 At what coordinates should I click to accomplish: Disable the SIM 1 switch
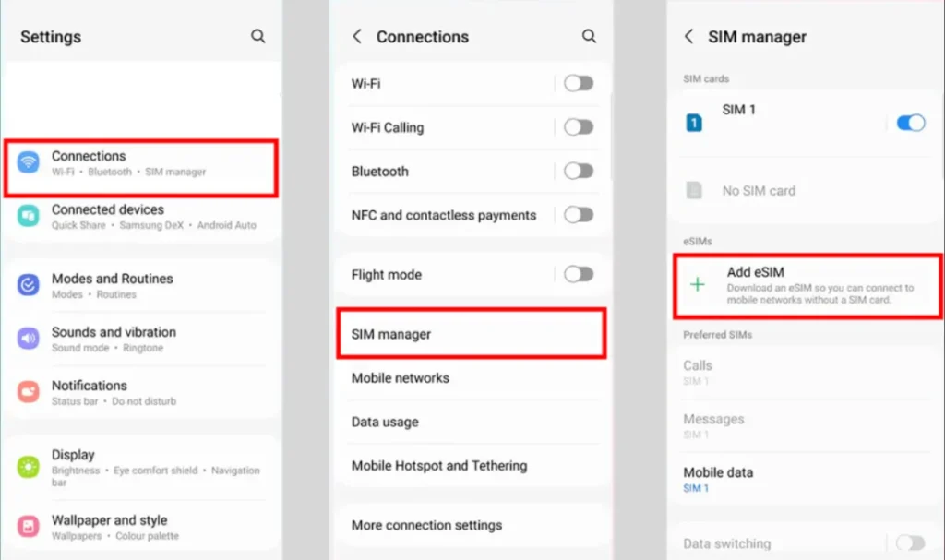tap(911, 123)
